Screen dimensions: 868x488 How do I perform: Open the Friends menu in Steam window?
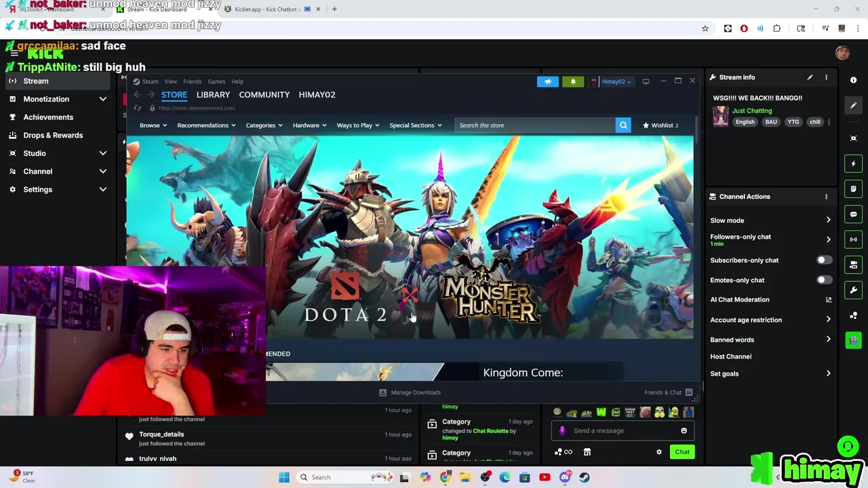coord(192,81)
